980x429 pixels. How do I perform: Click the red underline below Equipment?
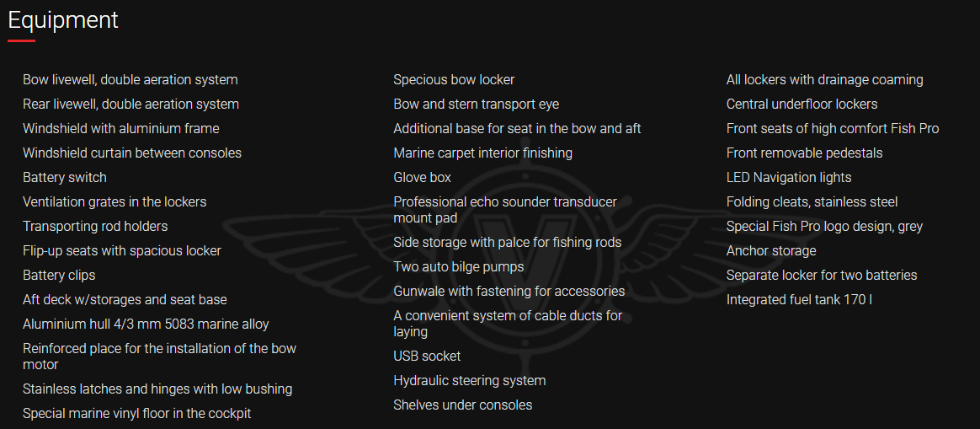pyautogui.click(x=22, y=40)
